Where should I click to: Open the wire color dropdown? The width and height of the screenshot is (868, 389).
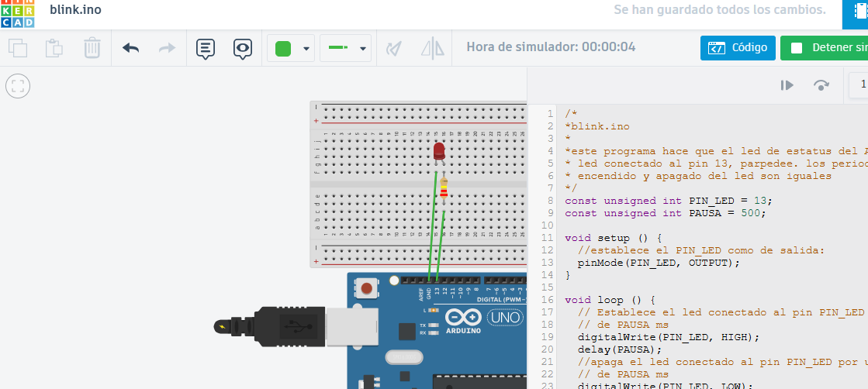pos(307,48)
